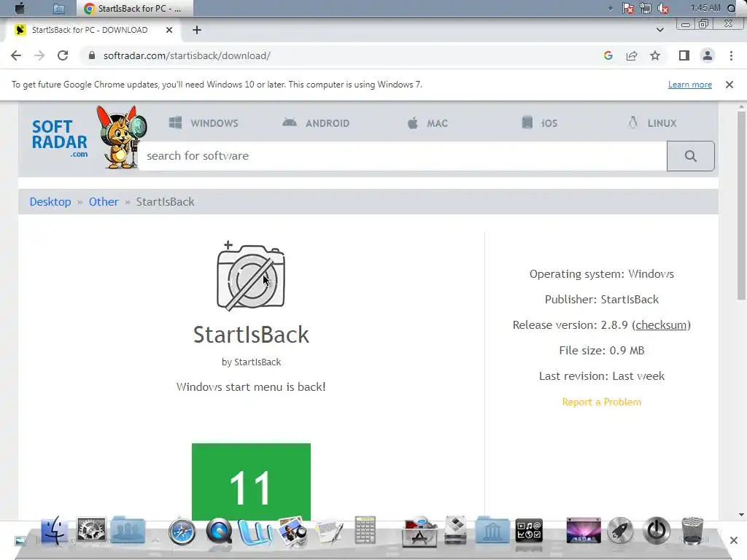This screenshot has width=747, height=560.
Task: Click the muted volume tray icon
Action: (x=662, y=8)
